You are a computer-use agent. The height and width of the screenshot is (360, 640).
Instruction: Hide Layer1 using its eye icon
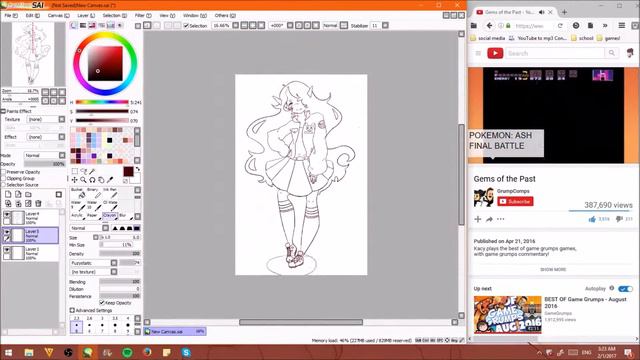pos(7,249)
